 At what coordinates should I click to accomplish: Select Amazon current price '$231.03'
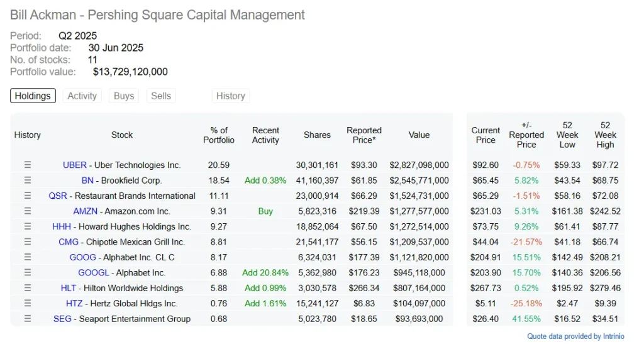486,211
